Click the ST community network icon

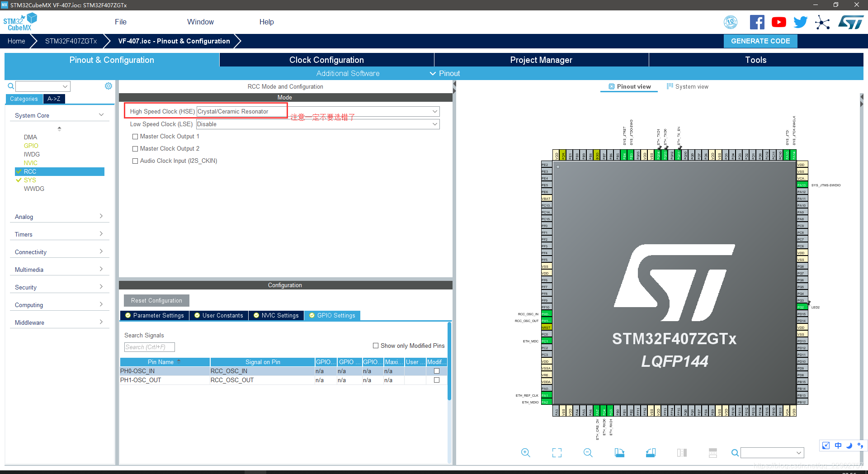[822, 22]
